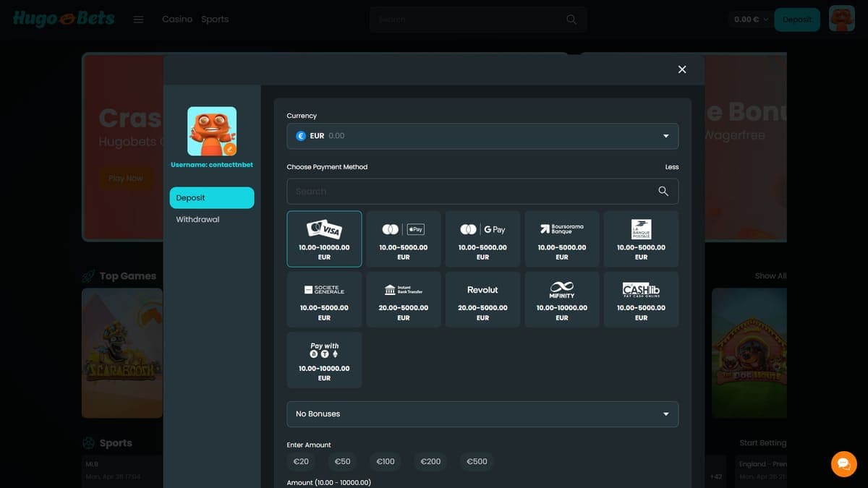Pick Societe Generale payment method
The image size is (868, 488).
click(x=324, y=300)
